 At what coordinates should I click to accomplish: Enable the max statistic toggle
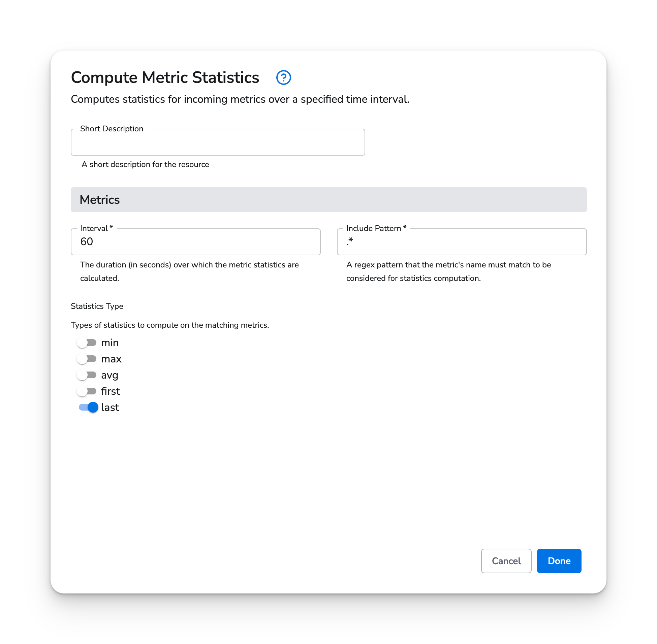click(x=87, y=358)
